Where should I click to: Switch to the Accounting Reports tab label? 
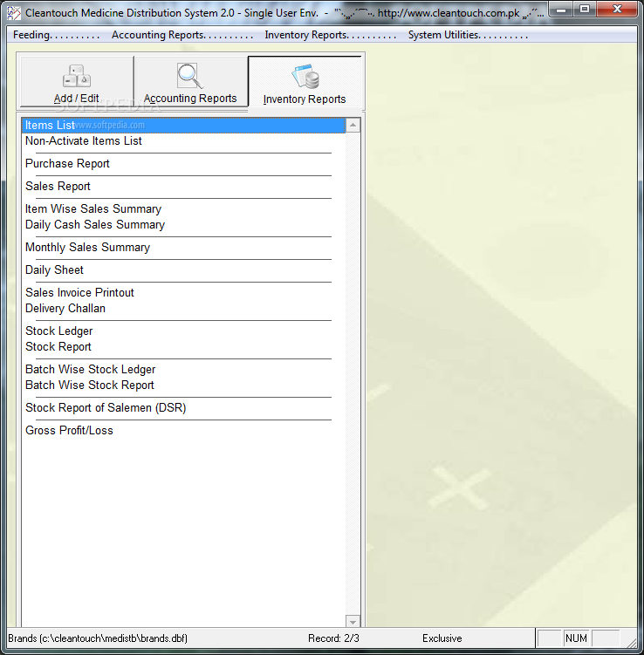coord(190,99)
